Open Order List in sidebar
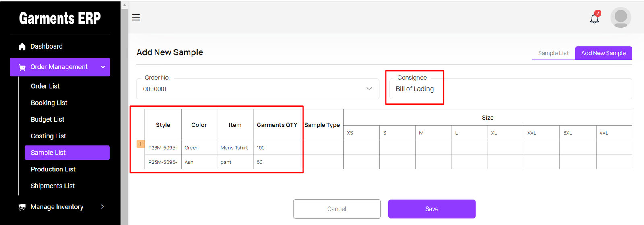Viewport: 644px width, 225px height. [45, 86]
